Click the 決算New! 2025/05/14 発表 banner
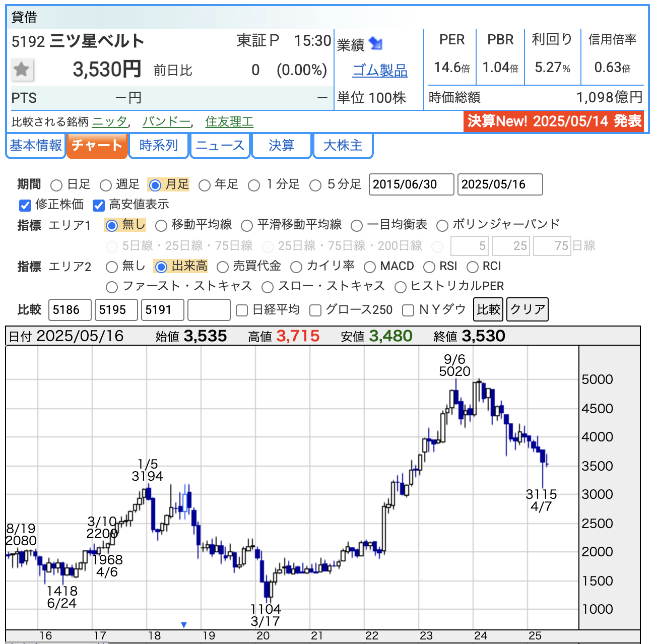The height and width of the screenshot is (644, 656). pos(554,121)
